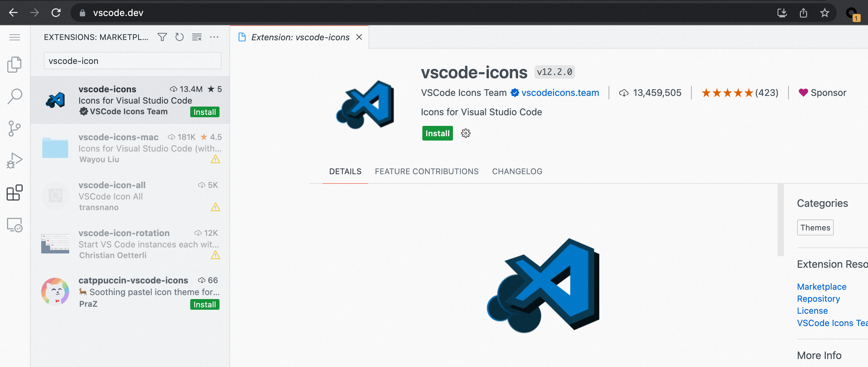Switch to the FEATURE CONTRIBUTIONS tab

(427, 172)
